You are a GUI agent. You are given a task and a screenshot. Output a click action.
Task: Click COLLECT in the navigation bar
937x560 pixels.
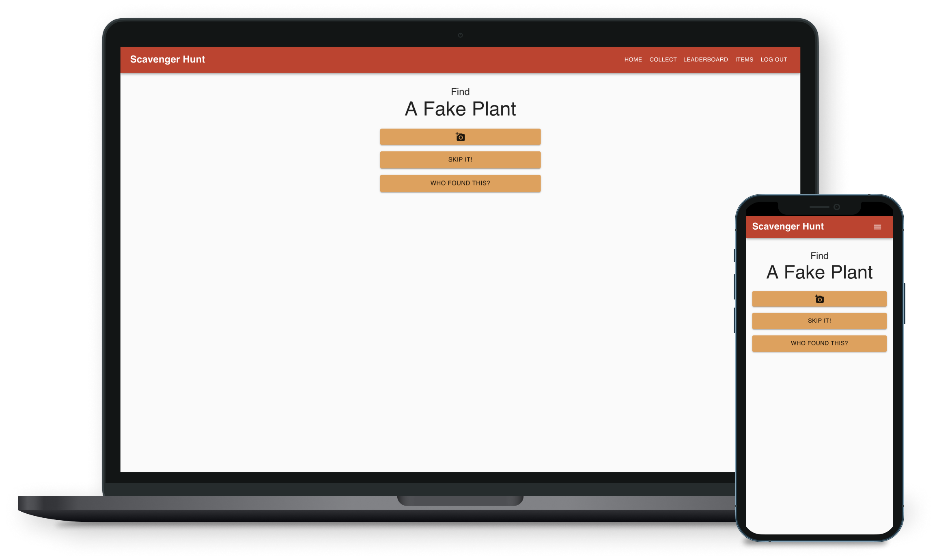(x=663, y=59)
